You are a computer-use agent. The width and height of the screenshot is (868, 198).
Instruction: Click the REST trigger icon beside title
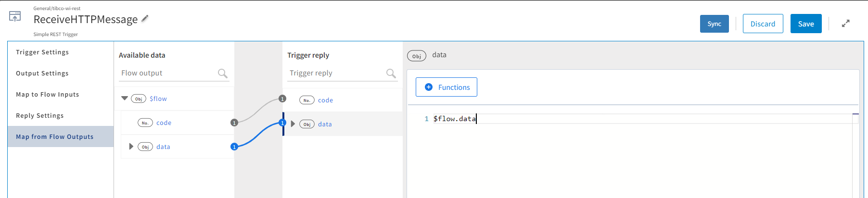pos(15,17)
